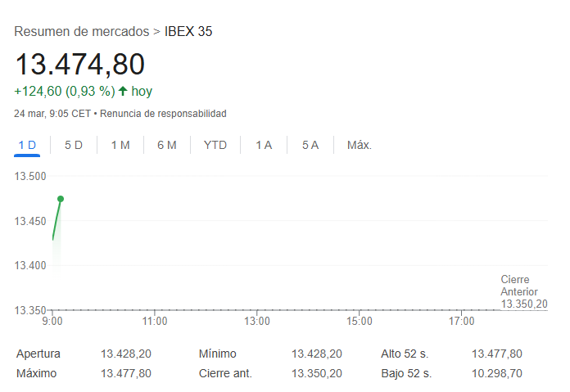Open the Resumen de mercados link
Screen dimensions: 570x392
click(81, 32)
